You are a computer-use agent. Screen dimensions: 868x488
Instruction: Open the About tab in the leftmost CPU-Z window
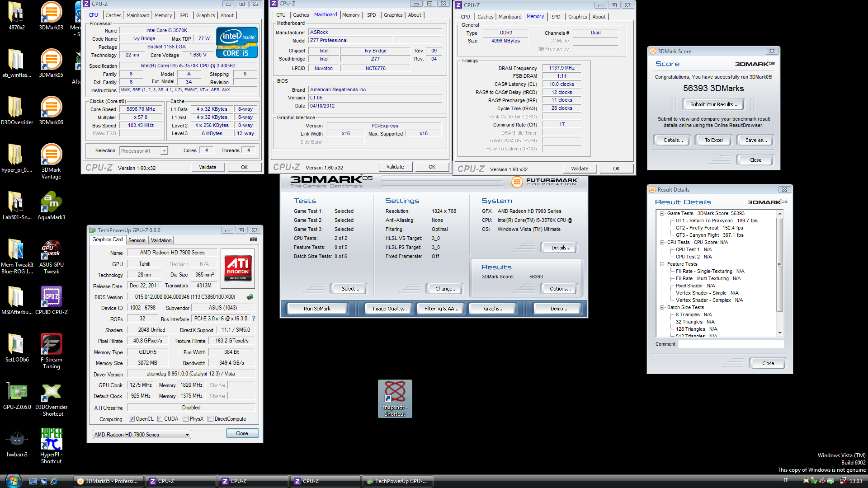coord(227,15)
